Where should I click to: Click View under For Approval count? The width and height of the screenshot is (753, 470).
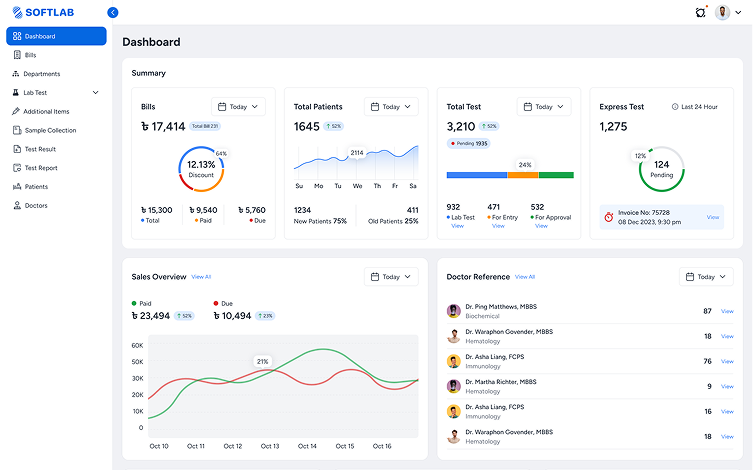[541, 226]
